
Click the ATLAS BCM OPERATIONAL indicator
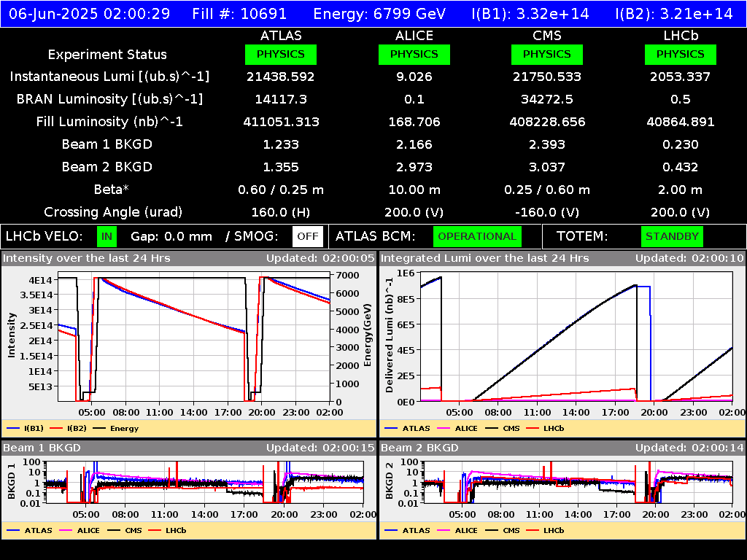[477, 236]
